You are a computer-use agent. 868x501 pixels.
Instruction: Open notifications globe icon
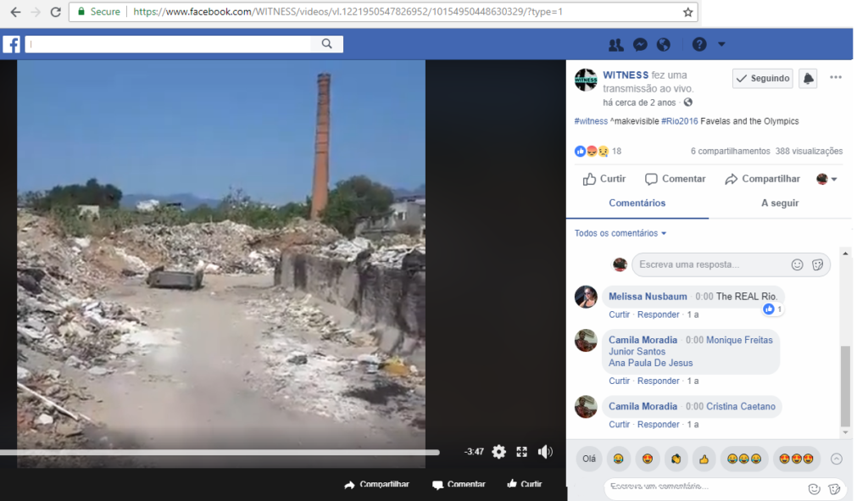click(664, 45)
